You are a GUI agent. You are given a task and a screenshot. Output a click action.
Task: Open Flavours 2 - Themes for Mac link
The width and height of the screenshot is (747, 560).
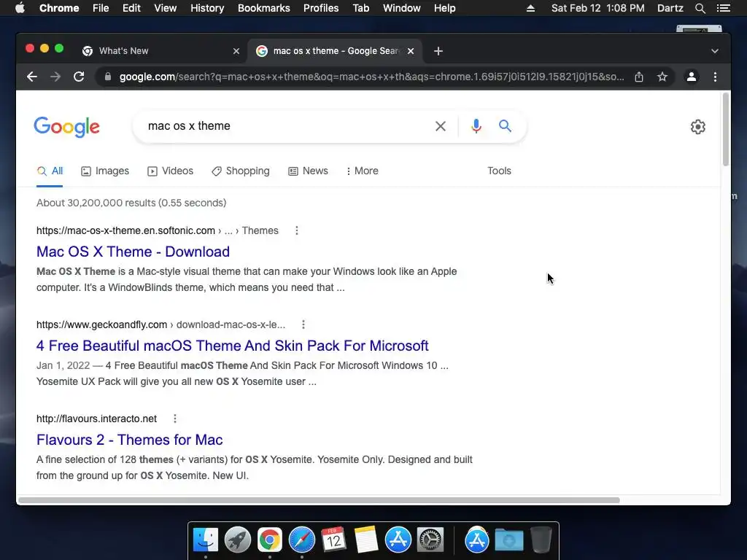click(x=130, y=440)
